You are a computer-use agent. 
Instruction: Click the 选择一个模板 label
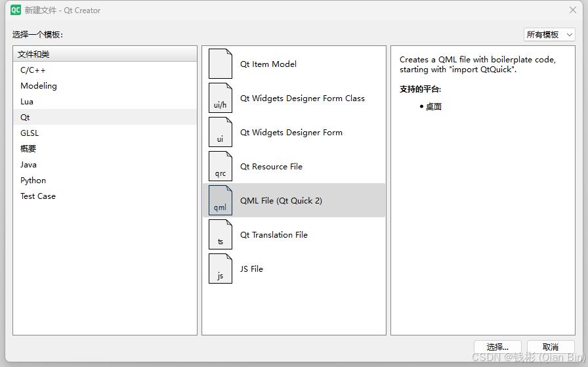(x=37, y=35)
